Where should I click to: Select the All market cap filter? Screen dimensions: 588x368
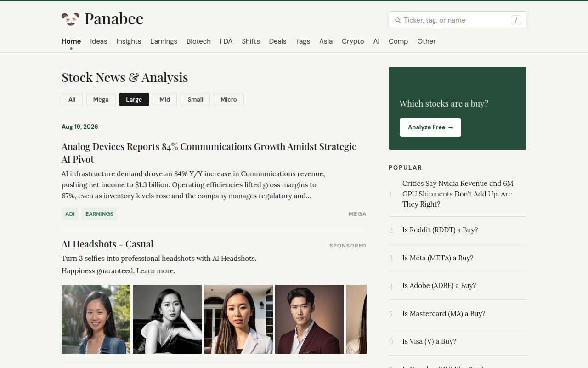(72, 99)
